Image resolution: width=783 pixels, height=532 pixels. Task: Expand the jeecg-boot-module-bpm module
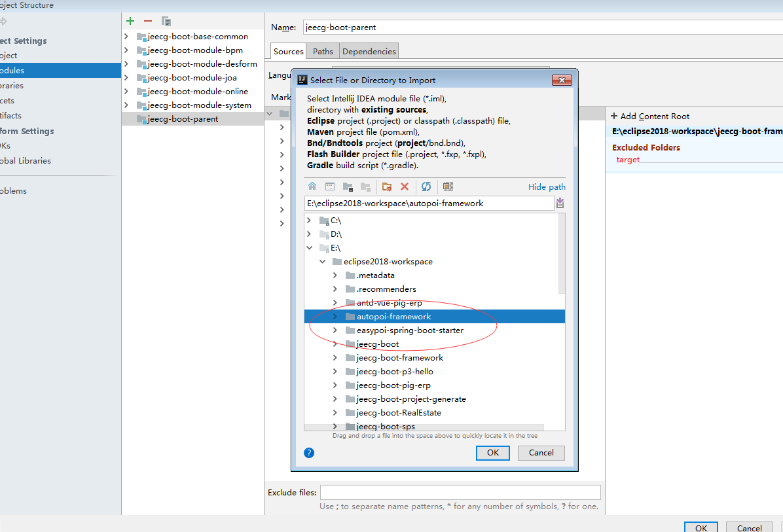(126, 50)
